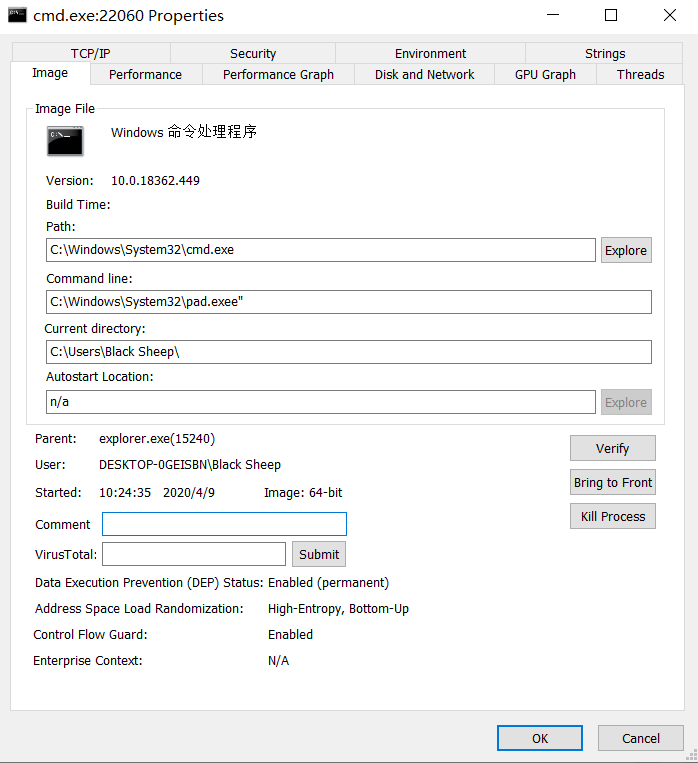Click High-Entropy, Bottom-Up text
This screenshot has height=763, width=698.
[x=338, y=609]
